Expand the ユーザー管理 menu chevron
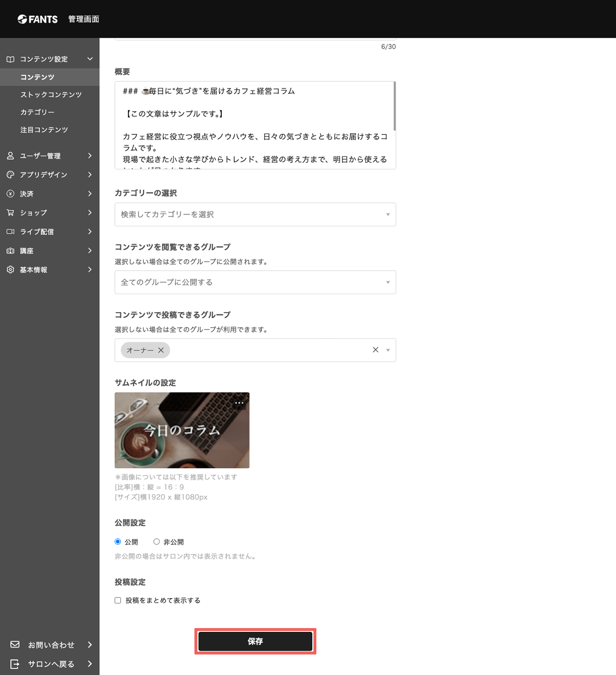The image size is (616, 675). [90, 156]
